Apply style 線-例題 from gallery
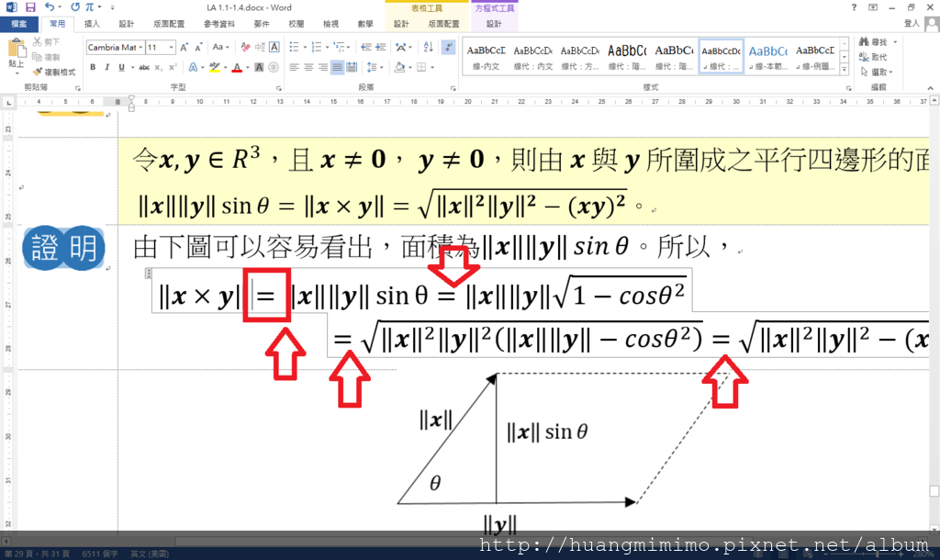The width and height of the screenshot is (940, 560). pyautogui.click(x=815, y=58)
